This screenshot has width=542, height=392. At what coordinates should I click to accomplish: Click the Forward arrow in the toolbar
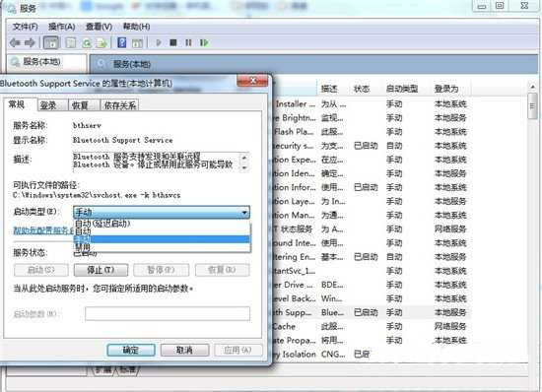31,42
